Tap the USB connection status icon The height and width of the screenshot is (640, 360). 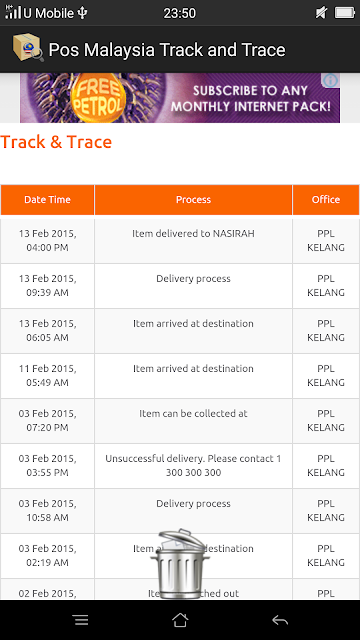[x=82, y=13]
